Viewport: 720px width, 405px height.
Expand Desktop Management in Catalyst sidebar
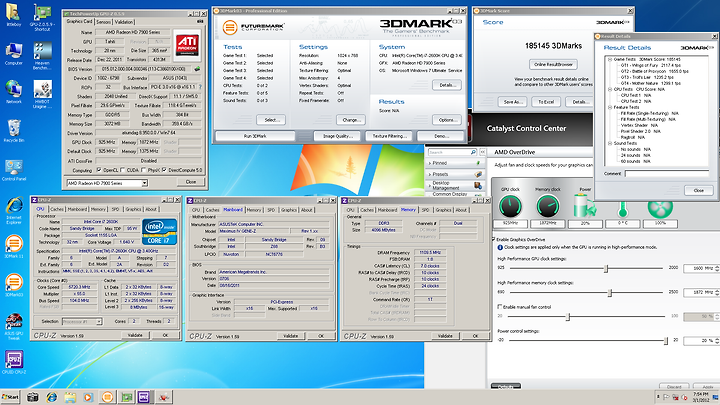tap(455, 186)
